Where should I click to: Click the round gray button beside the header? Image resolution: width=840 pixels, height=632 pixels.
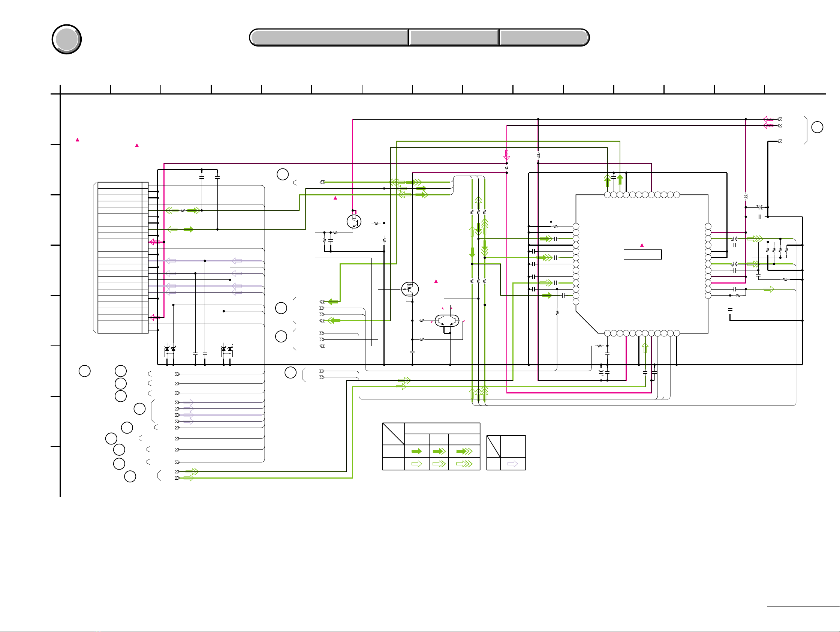pos(66,39)
